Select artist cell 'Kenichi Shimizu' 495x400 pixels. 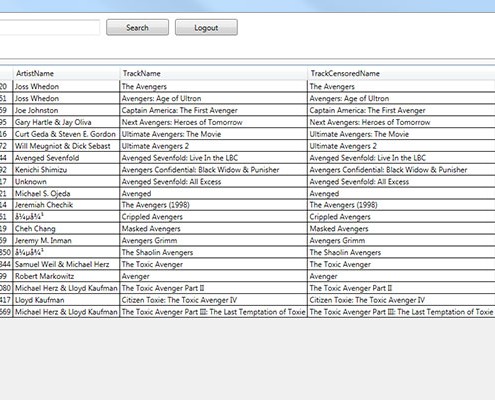pos(66,170)
